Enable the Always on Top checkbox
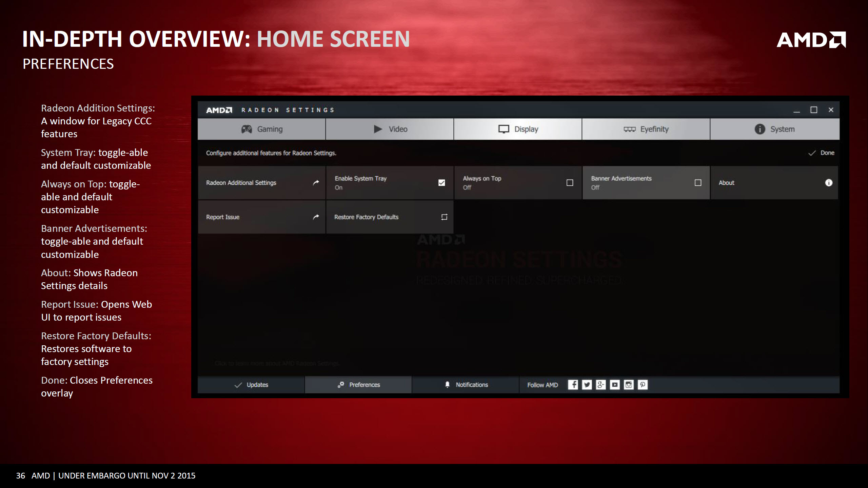 click(x=569, y=183)
